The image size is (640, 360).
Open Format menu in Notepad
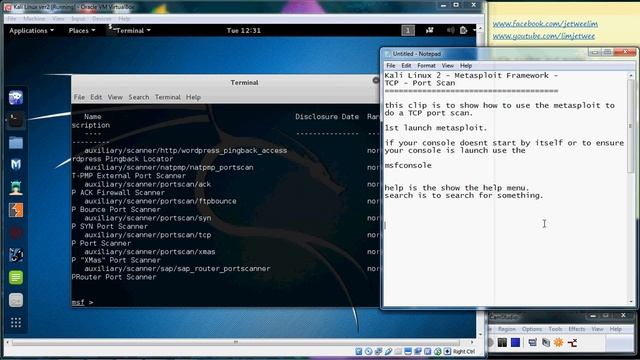click(x=427, y=66)
